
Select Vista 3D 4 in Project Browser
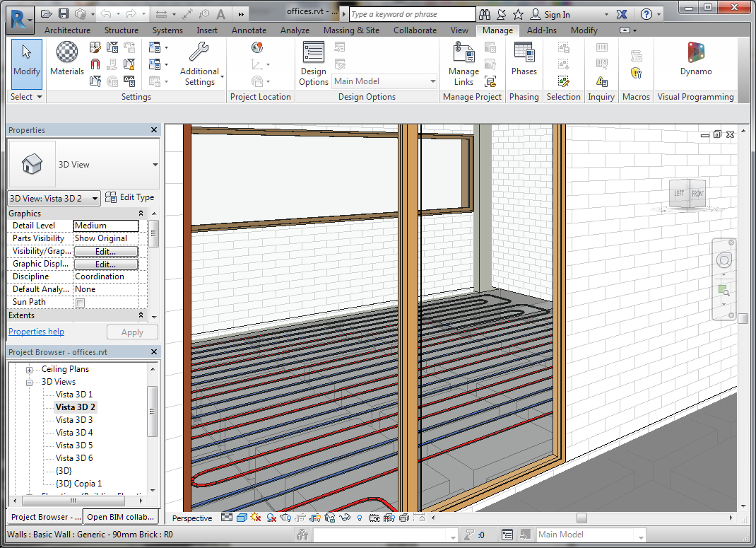(x=74, y=433)
